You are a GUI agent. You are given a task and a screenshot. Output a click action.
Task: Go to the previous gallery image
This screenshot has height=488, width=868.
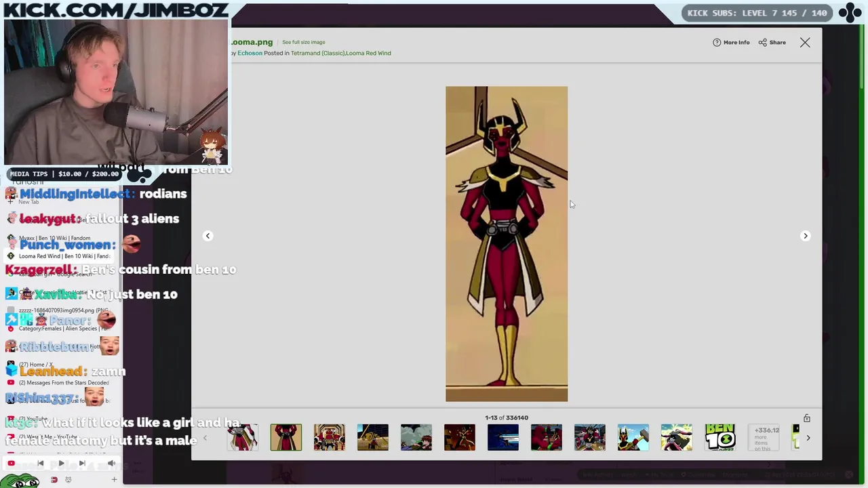pyautogui.click(x=208, y=236)
